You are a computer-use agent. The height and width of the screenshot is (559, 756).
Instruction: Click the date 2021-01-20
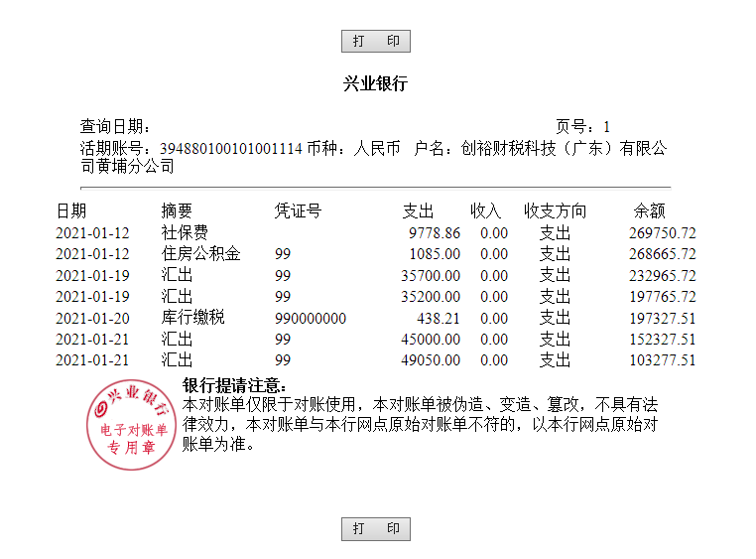coord(92,319)
